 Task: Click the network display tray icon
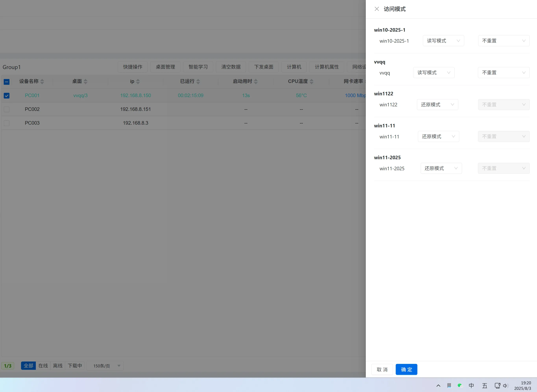coord(497,385)
